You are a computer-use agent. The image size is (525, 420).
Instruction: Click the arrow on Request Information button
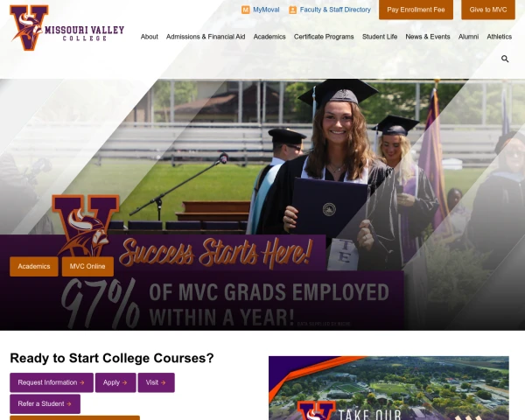tap(81, 382)
